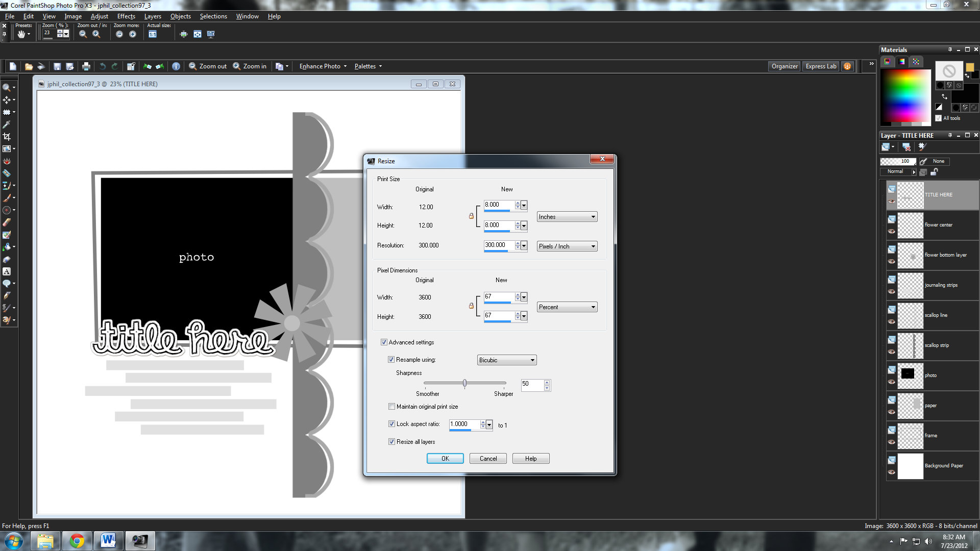Open the Layers menu

click(153, 16)
